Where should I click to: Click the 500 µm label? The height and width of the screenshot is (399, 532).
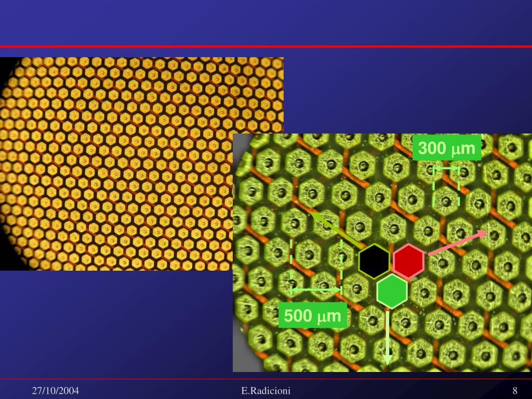tap(312, 315)
